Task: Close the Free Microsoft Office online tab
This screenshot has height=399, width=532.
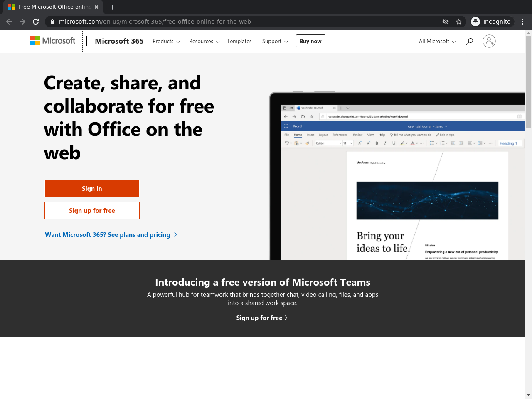Action: click(96, 7)
